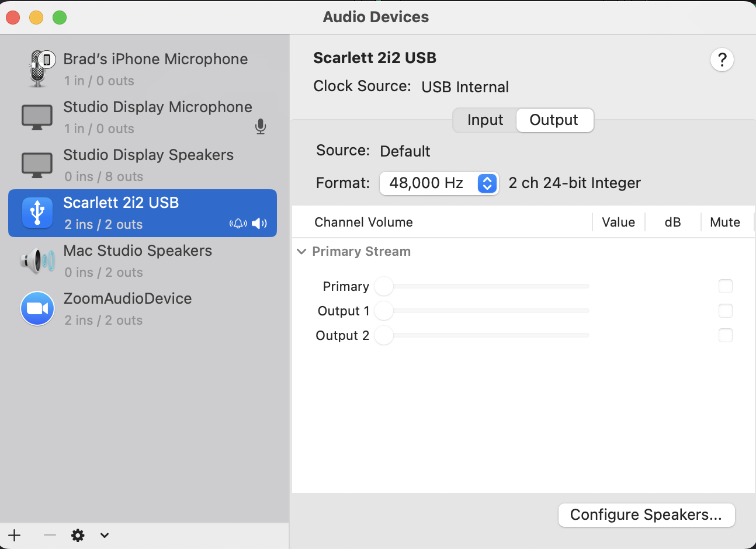Click the alert sound output bell indicator
The image size is (756, 549).
(238, 224)
